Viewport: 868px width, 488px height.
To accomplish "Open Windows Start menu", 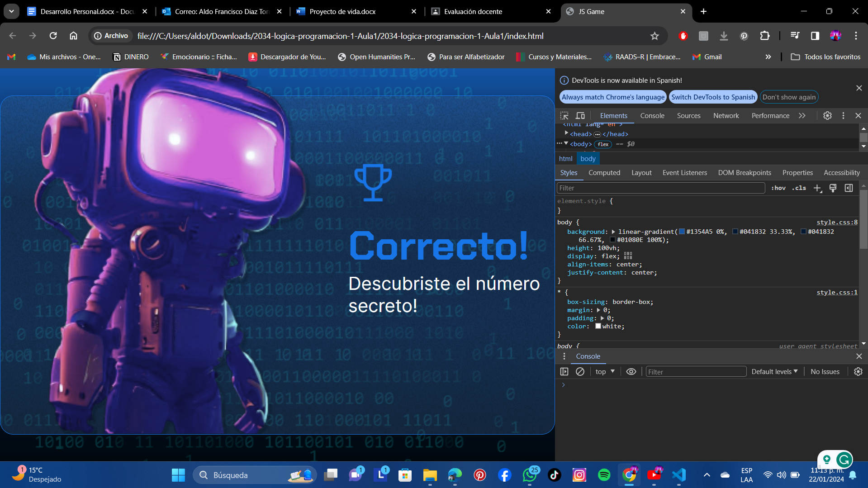I will coord(178,475).
